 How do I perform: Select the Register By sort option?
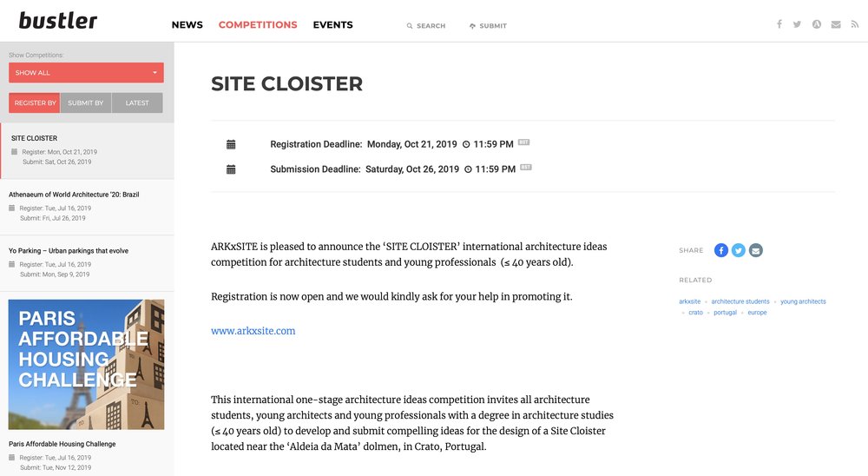pyautogui.click(x=35, y=103)
